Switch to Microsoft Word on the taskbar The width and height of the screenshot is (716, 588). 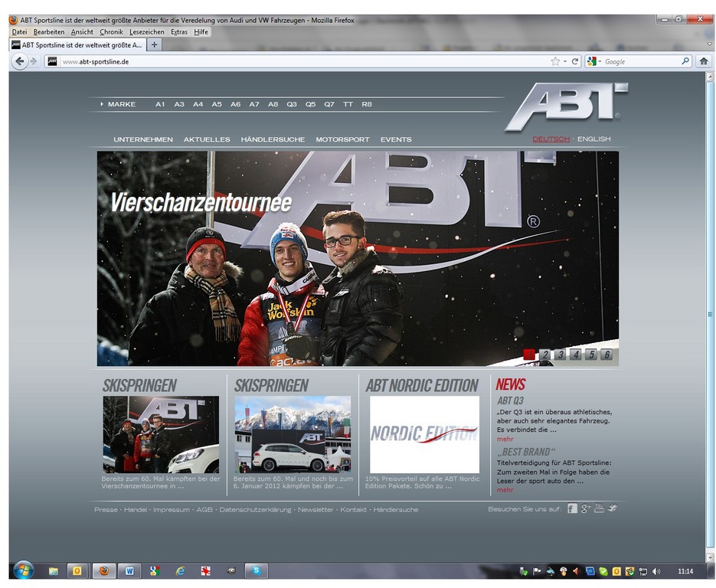tap(129, 570)
